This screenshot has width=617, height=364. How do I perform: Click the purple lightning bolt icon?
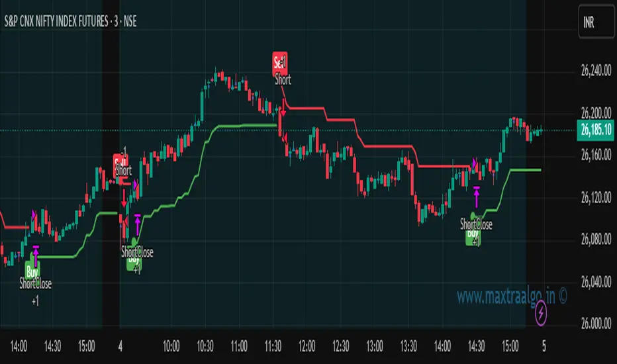click(541, 313)
